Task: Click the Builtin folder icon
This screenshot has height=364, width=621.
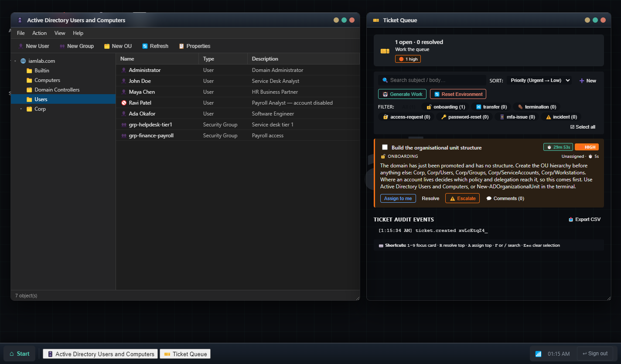Action: [29, 71]
